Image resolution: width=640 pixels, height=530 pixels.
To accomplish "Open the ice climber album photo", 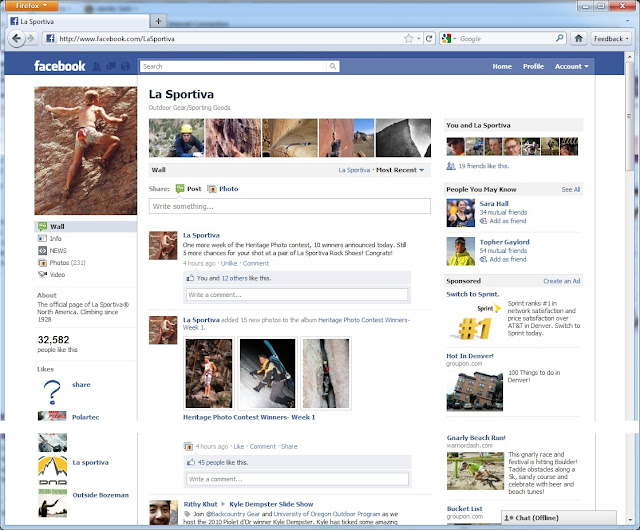I will click(x=267, y=373).
